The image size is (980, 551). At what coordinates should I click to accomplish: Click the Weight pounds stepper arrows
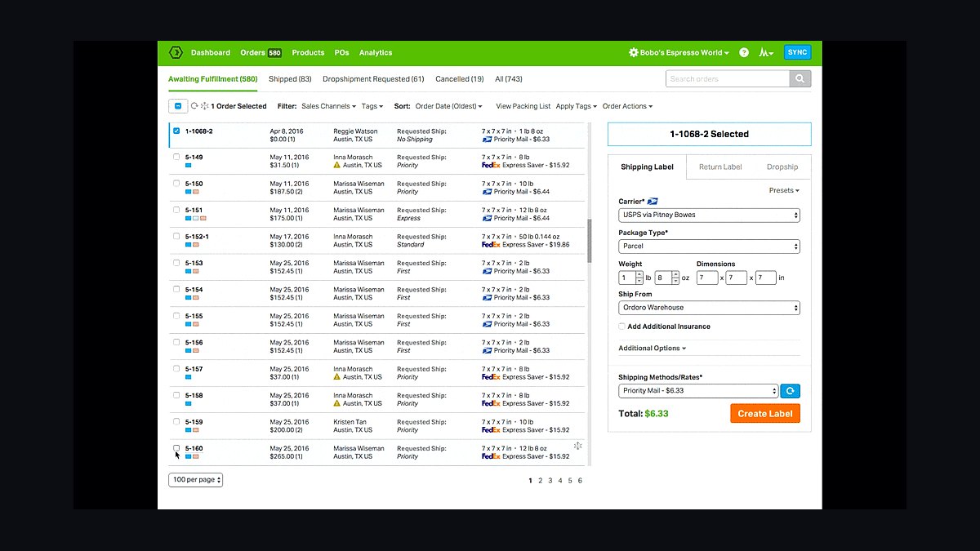(x=639, y=278)
